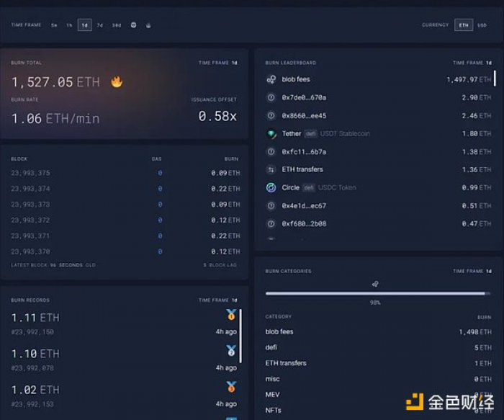Viewport: 504px width, 420px height.
Task: Click the burn categories 98% progress bar
Action: pyautogui.click(x=378, y=293)
